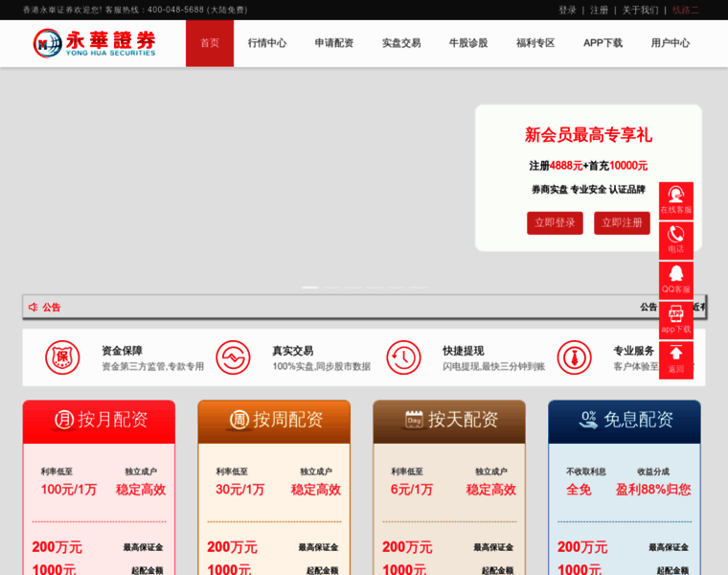Select the first active carousel indicator
Screen dimensions: 728x575
pyautogui.click(x=310, y=287)
